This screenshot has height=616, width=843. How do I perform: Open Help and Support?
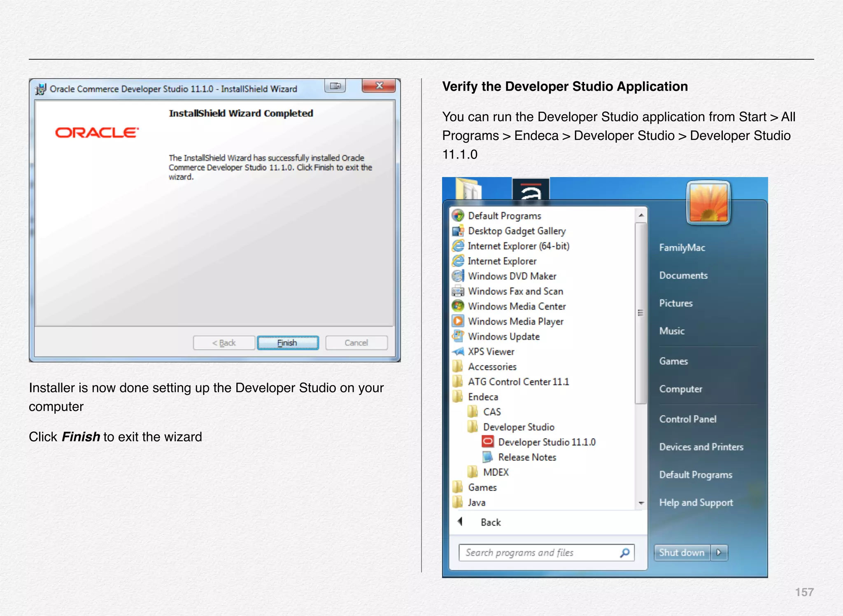696,502
